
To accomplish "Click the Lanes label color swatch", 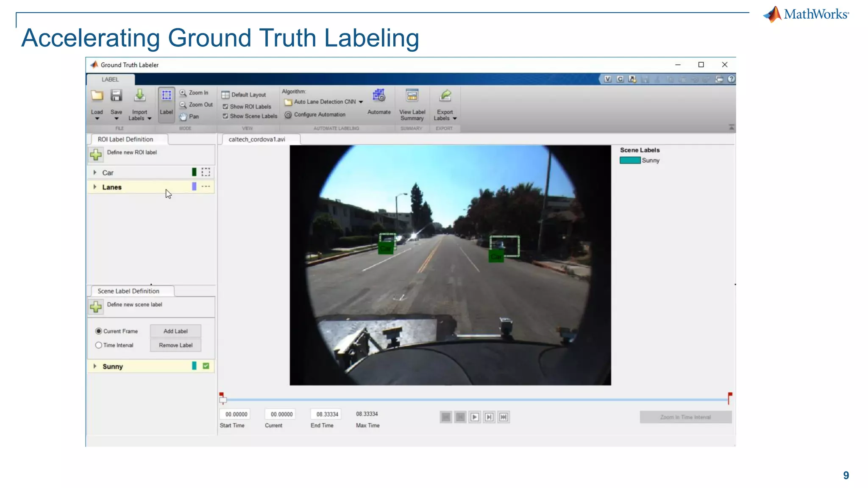I will (194, 186).
